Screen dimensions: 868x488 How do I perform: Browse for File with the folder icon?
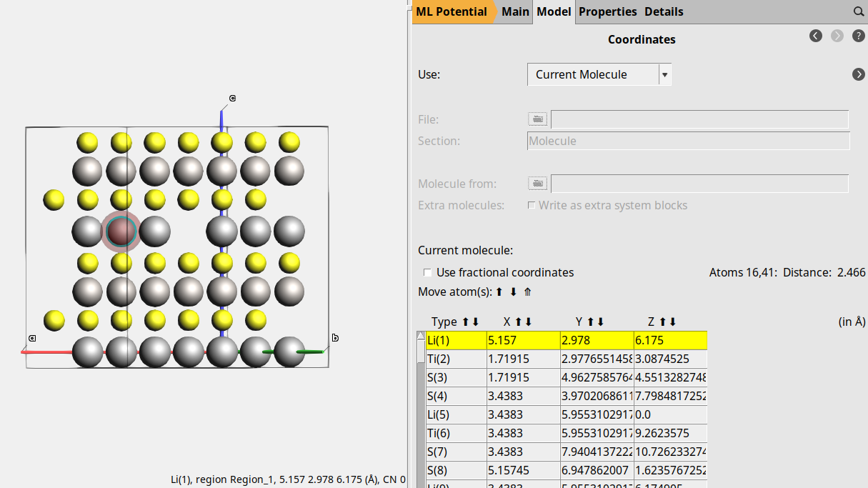537,119
